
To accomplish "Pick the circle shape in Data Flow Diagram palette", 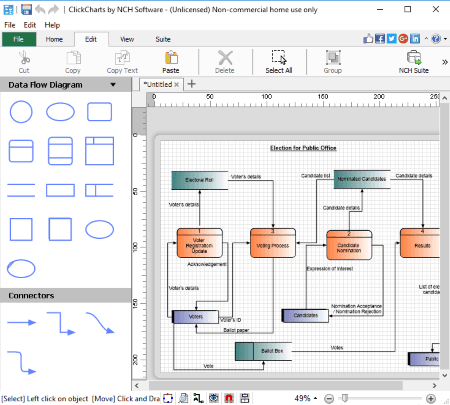I will (21, 112).
